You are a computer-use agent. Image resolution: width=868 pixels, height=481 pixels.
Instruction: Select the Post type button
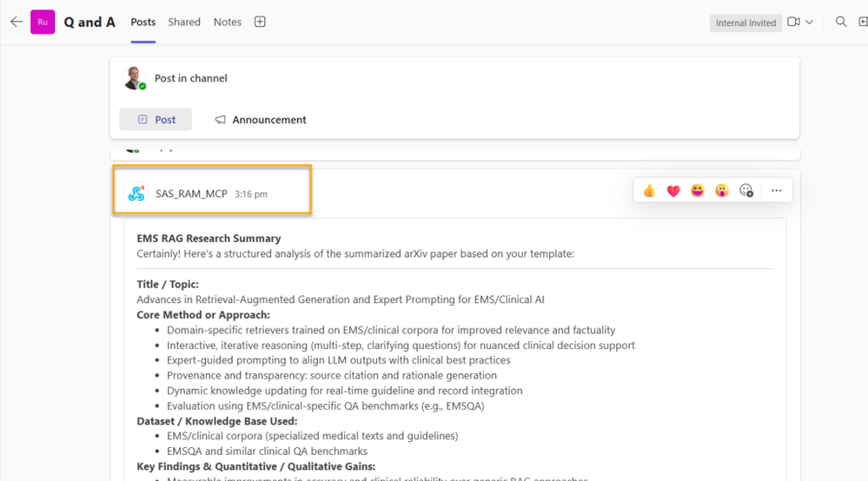click(x=156, y=120)
